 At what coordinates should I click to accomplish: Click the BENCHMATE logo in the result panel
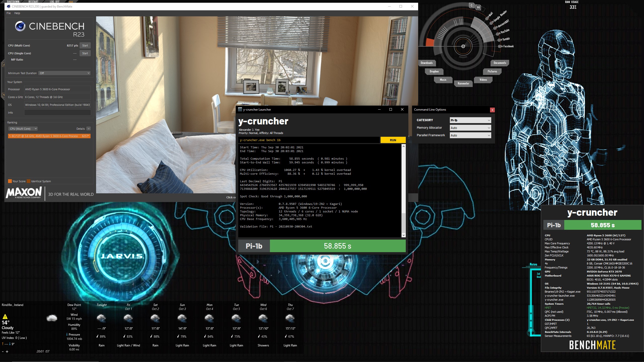(592, 345)
